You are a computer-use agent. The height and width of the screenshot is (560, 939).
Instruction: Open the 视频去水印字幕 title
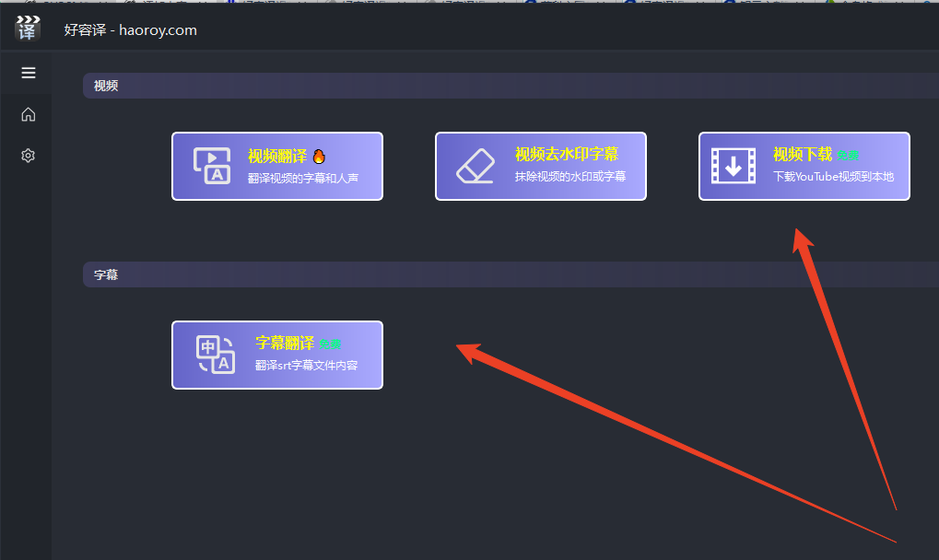(x=566, y=154)
